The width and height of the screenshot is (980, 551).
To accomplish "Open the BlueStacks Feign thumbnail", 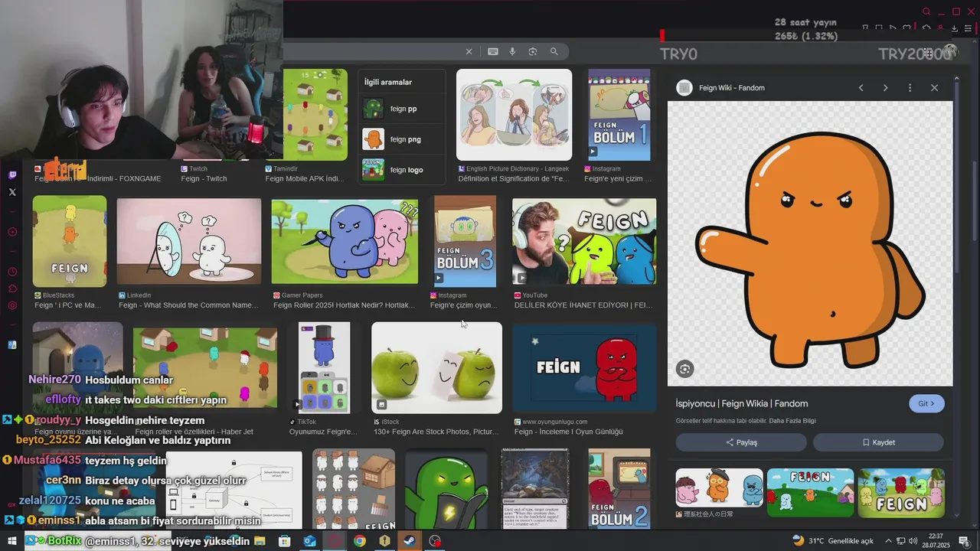I will point(70,242).
